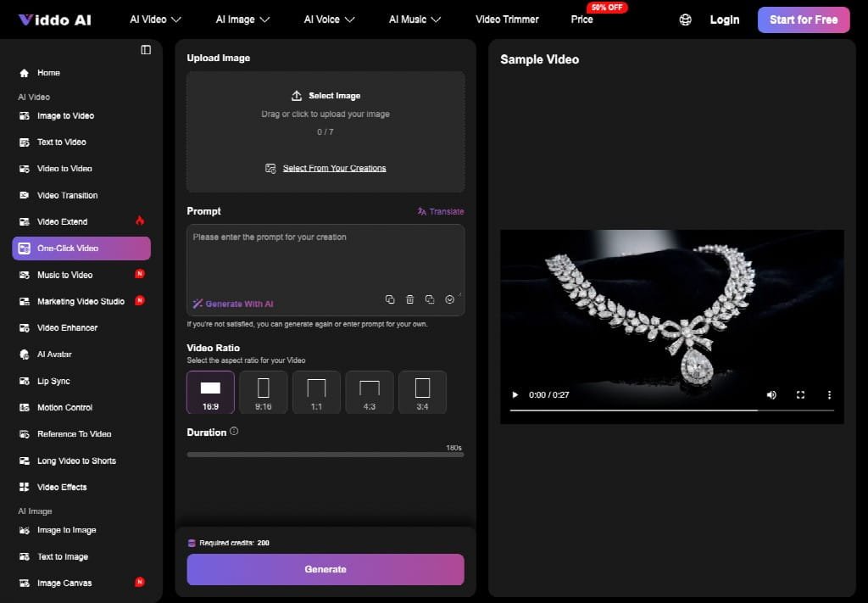Select 16:9 video ratio
The height and width of the screenshot is (603, 868).
tap(210, 392)
